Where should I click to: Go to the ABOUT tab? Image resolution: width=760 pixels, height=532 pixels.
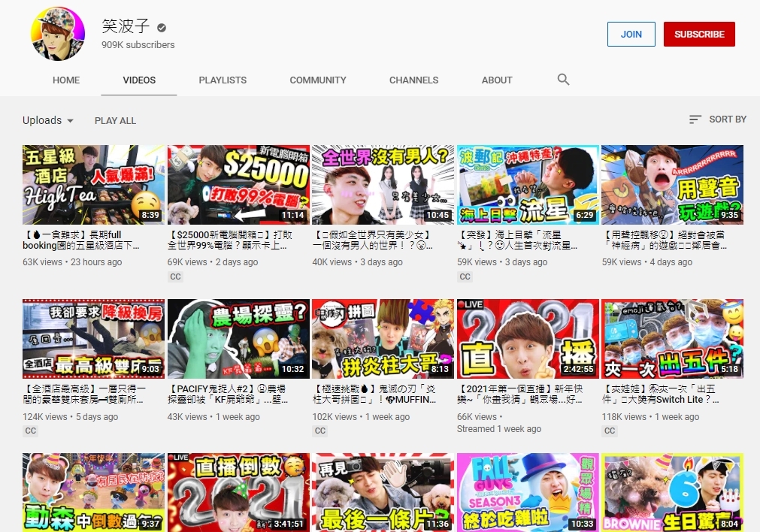tap(497, 80)
